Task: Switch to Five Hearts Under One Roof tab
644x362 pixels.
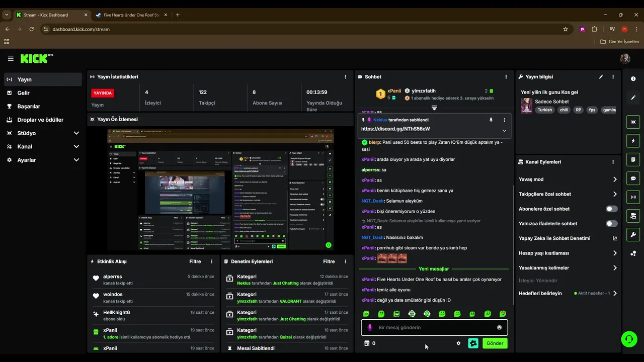Action: pos(131,15)
